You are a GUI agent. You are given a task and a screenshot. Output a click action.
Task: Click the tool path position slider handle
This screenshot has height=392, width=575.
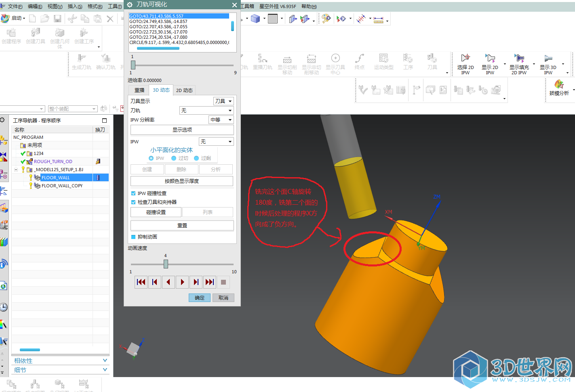pos(133,65)
